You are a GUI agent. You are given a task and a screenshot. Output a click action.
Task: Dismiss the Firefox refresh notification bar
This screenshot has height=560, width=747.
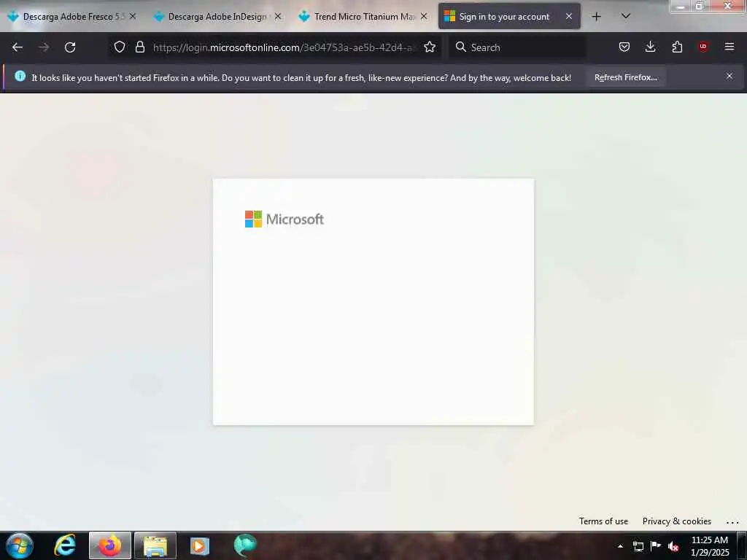[729, 76]
